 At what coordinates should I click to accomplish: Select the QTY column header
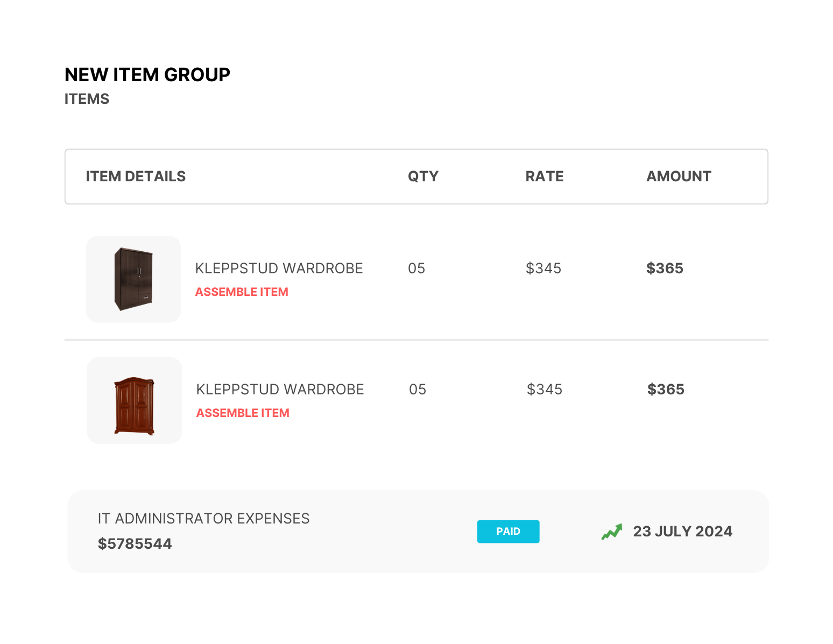pyautogui.click(x=423, y=176)
